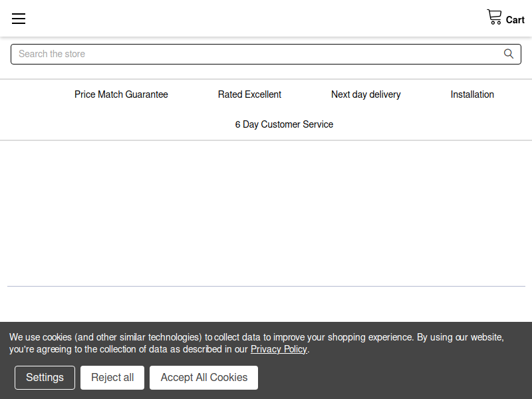Open the Cart text label
The height and width of the screenshot is (399, 532).
point(515,20)
